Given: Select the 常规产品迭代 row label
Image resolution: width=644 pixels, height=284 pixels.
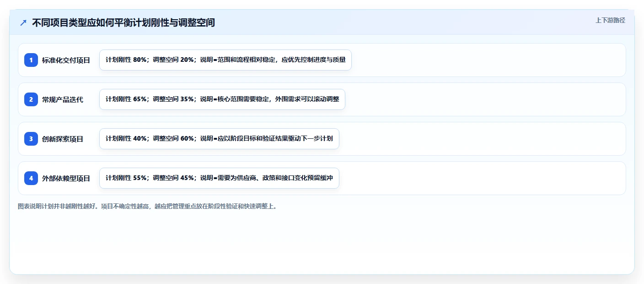Looking at the screenshot, I should pyautogui.click(x=63, y=99).
